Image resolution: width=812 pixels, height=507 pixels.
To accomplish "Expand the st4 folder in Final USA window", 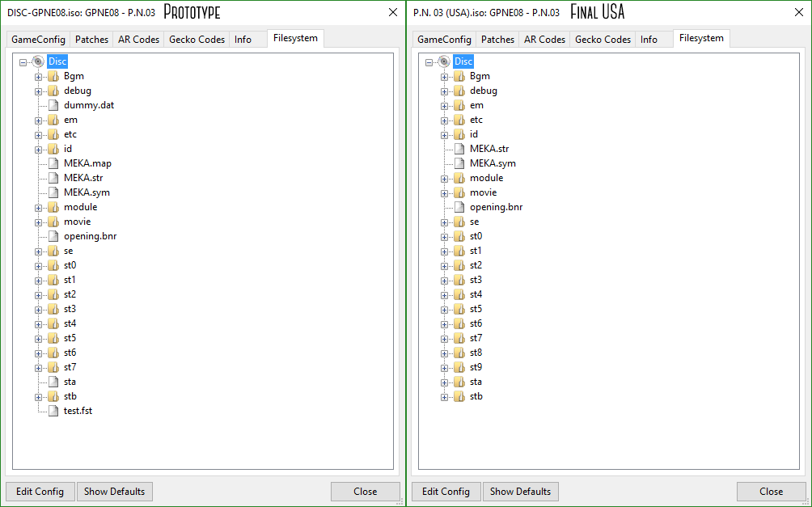I will pos(444,295).
